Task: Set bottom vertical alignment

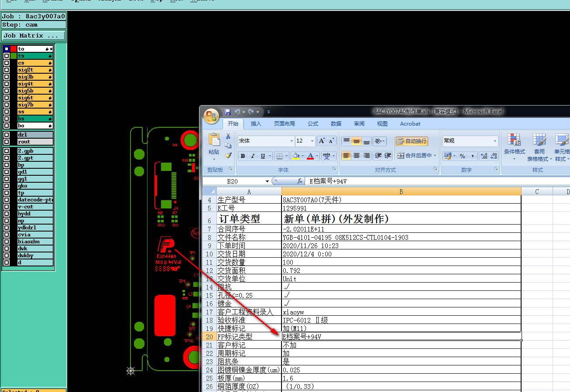Action: [367, 141]
